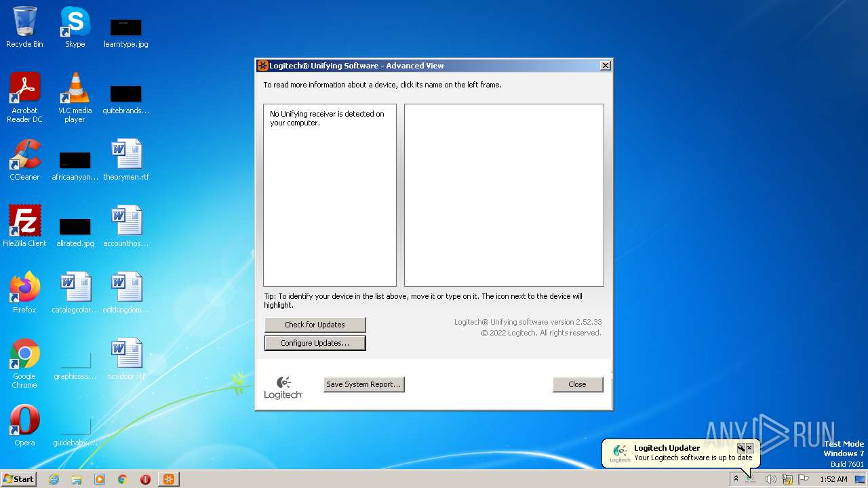Image resolution: width=868 pixels, height=488 pixels.
Task: Select the guidebaby desktop file
Action: tap(75, 431)
